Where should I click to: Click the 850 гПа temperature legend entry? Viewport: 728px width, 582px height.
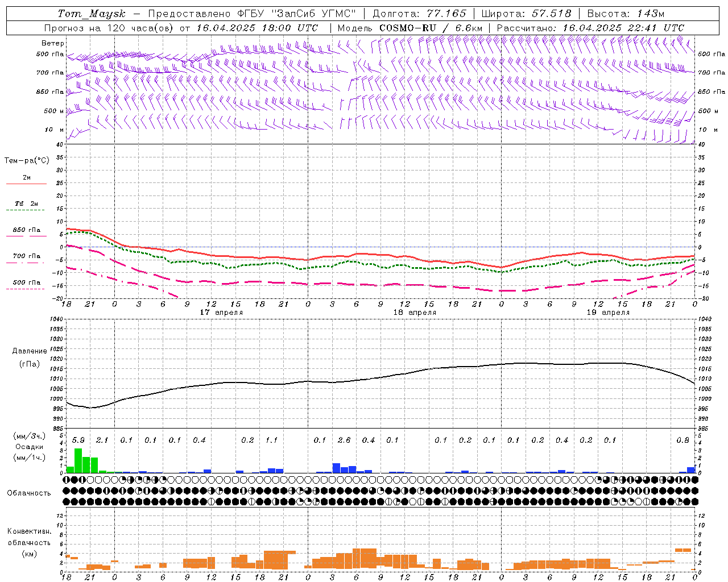(26, 230)
